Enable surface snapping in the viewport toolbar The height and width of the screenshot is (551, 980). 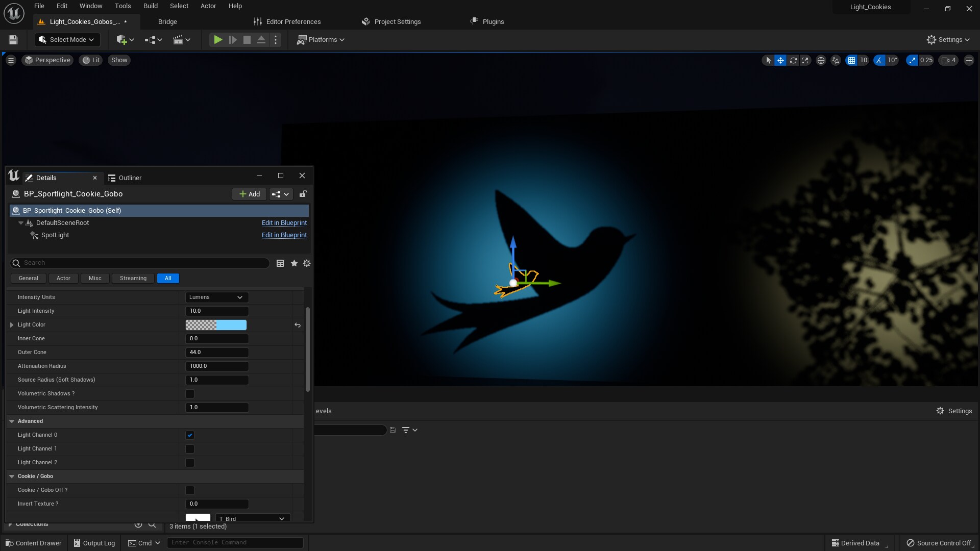(836, 60)
